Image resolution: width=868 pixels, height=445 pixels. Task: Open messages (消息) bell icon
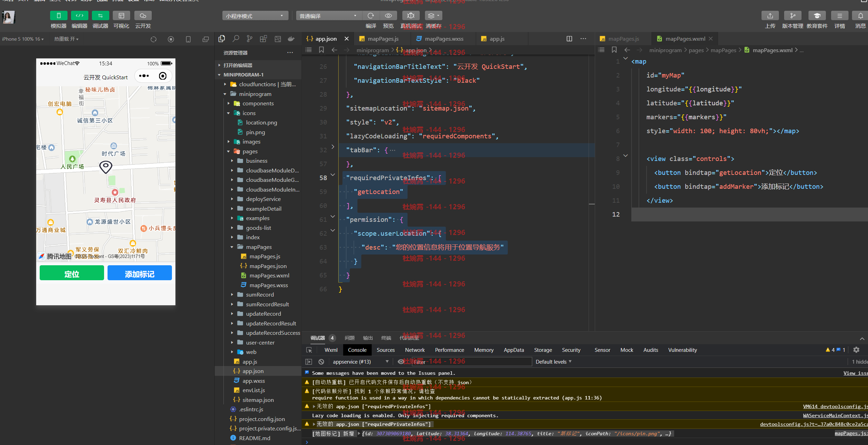click(x=860, y=16)
